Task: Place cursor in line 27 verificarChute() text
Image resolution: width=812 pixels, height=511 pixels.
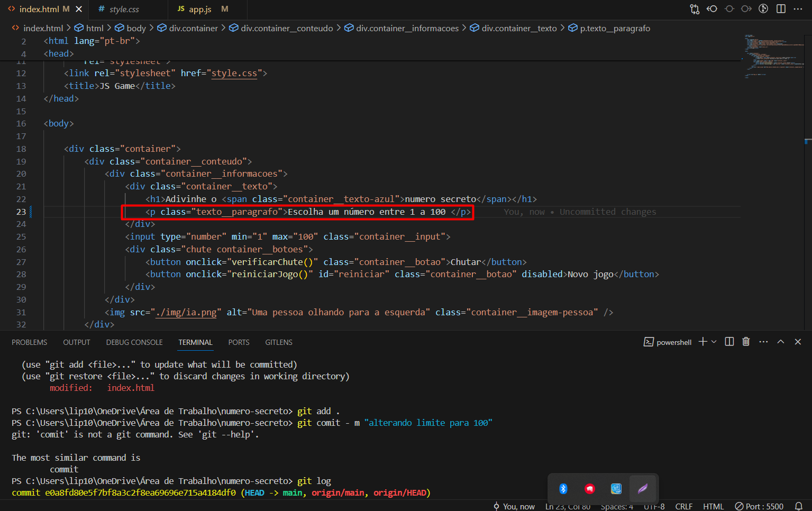Action: click(272, 262)
